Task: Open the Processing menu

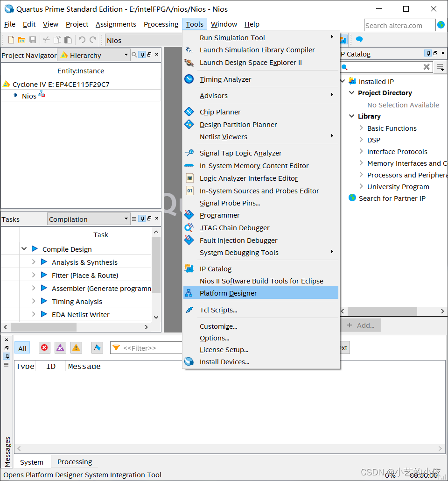Action: [161, 24]
